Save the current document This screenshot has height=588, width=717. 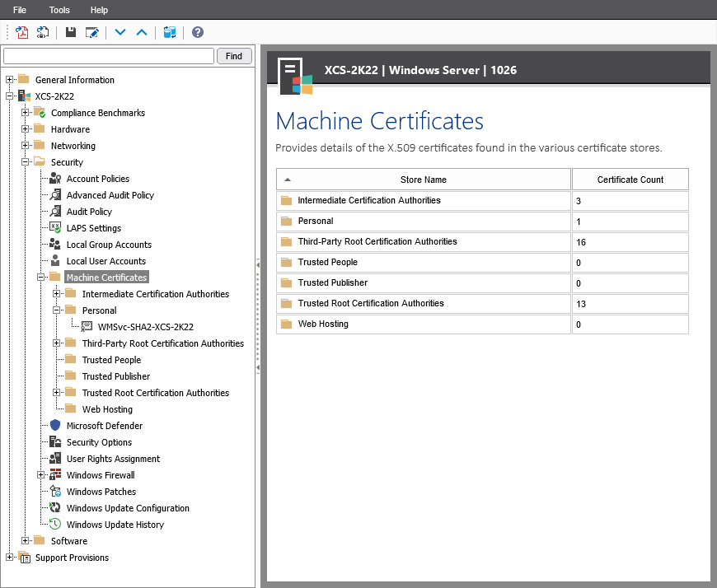pyautogui.click(x=71, y=32)
